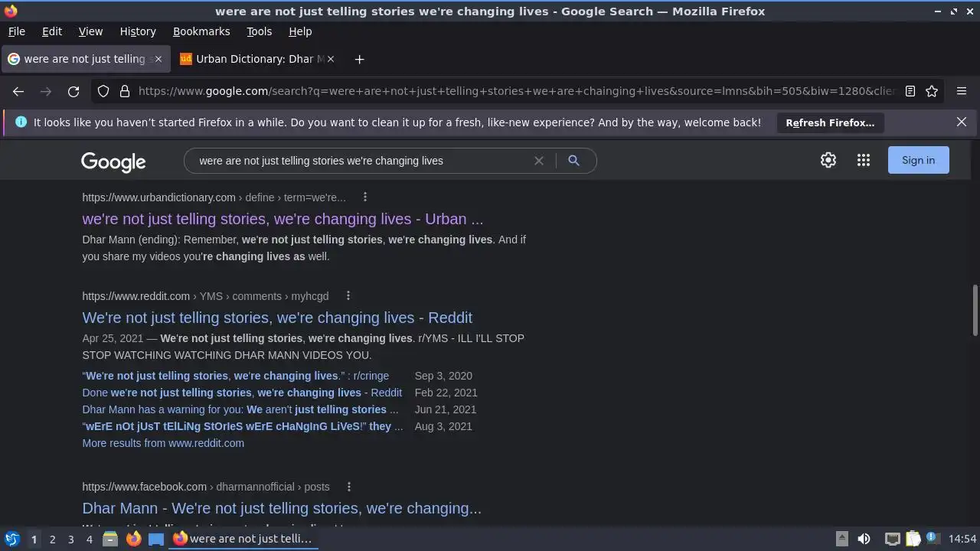Open the Help menu
Image resolution: width=980 pixels, height=551 pixels.
point(300,31)
